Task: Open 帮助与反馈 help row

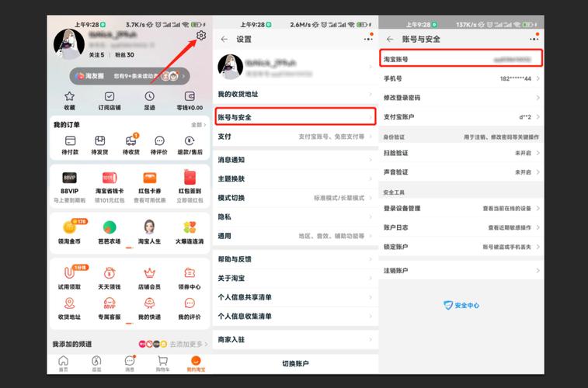Action: 295,258
